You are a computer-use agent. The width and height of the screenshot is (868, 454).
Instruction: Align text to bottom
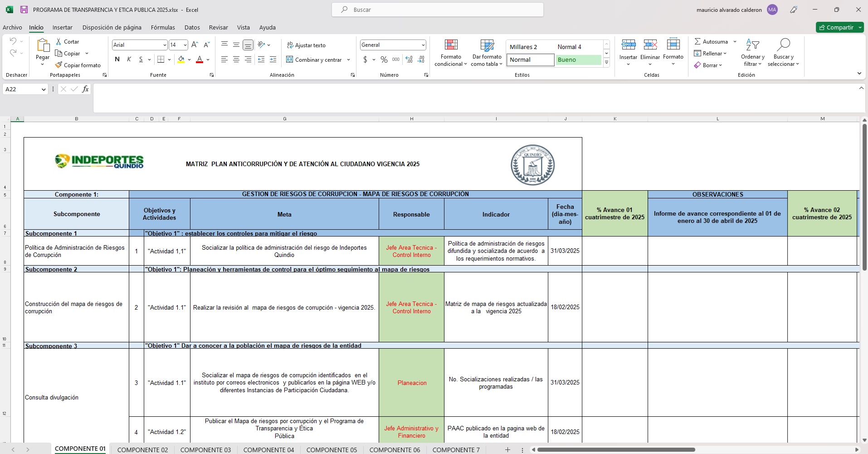pyautogui.click(x=248, y=44)
